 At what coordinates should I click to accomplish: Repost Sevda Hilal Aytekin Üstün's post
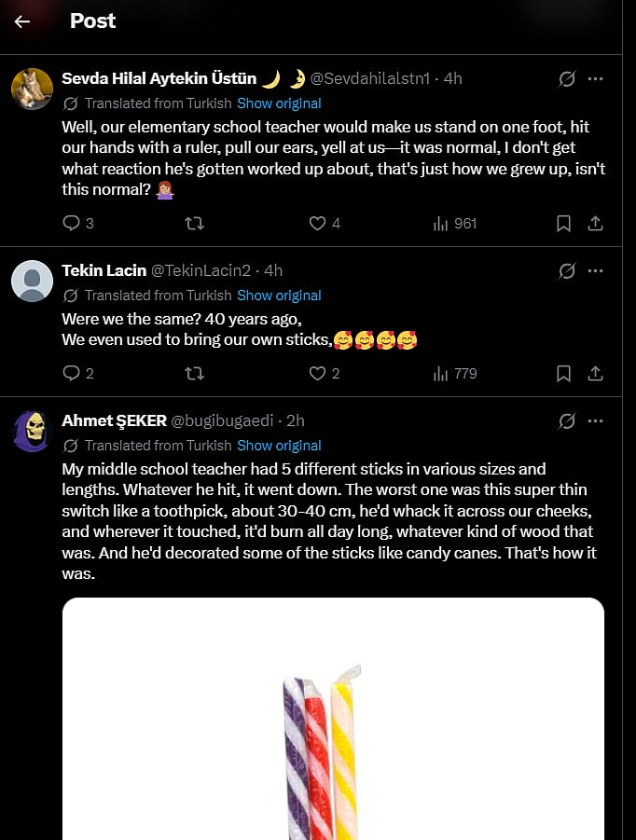pyautogui.click(x=194, y=223)
